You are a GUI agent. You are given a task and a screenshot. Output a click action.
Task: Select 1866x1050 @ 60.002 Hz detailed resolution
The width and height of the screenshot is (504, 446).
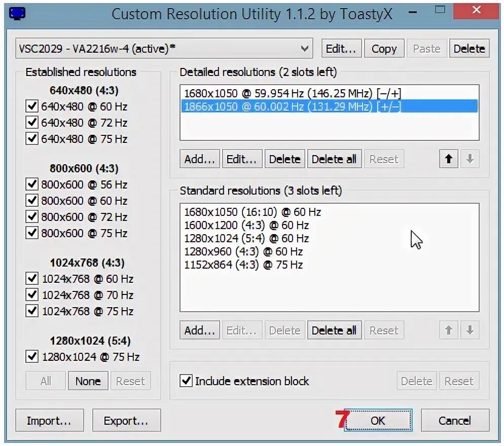(330, 106)
